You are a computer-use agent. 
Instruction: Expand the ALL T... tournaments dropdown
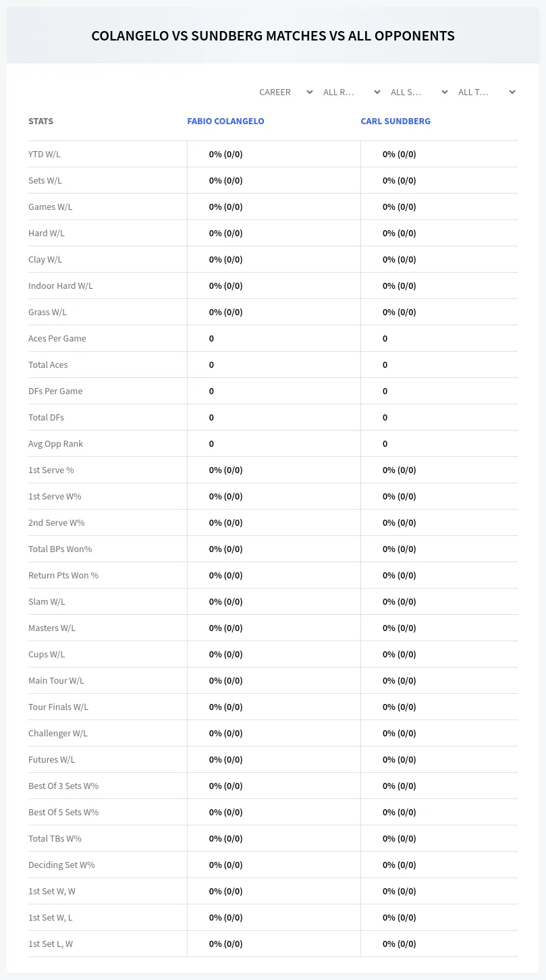click(487, 92)
